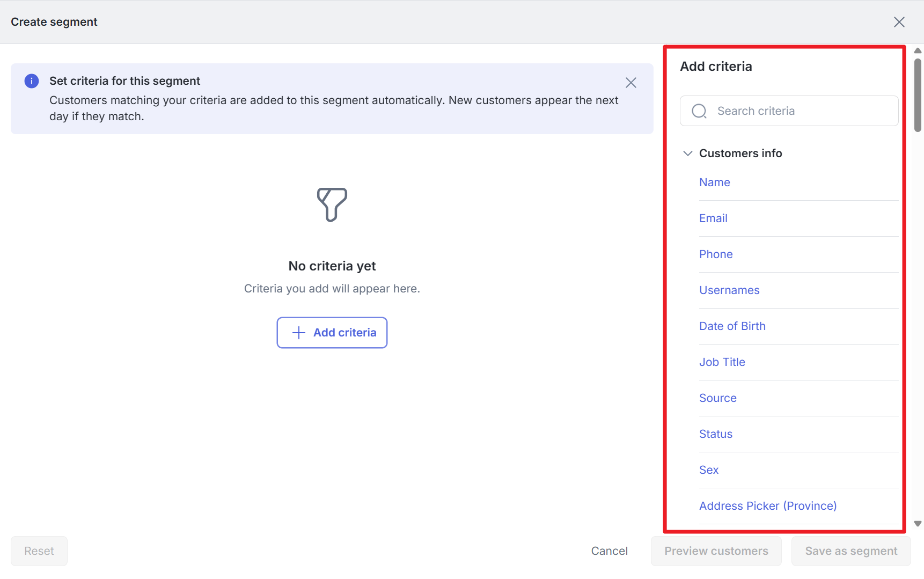Choose the Usernames criterion
The width and height of the screenshot is (924, 579).
[729, 290]
